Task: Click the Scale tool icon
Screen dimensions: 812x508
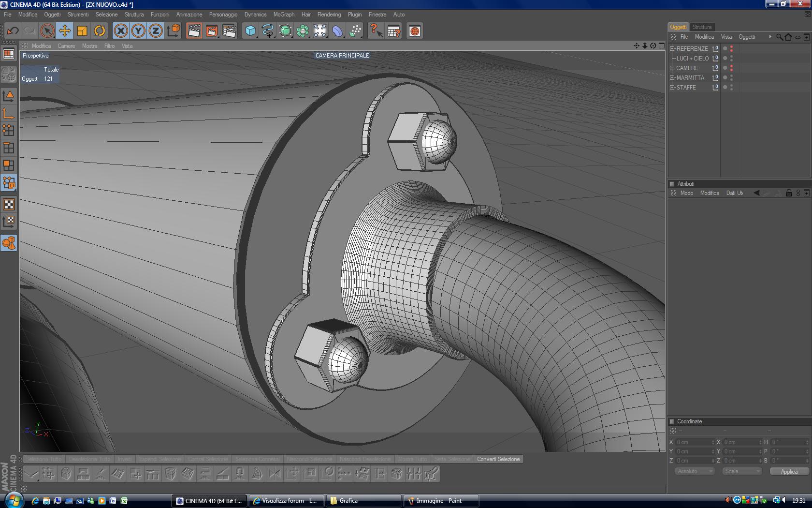Action: (82, 31)
